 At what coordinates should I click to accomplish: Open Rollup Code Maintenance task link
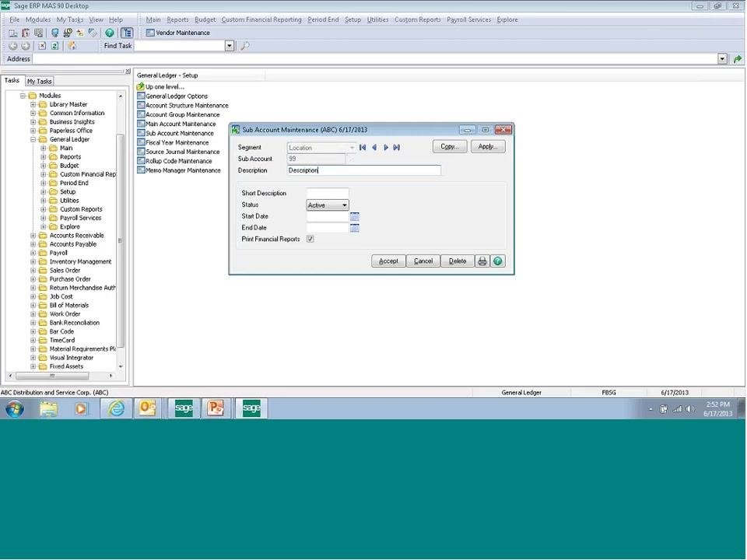pyautogui.click(x=175, y=161)
